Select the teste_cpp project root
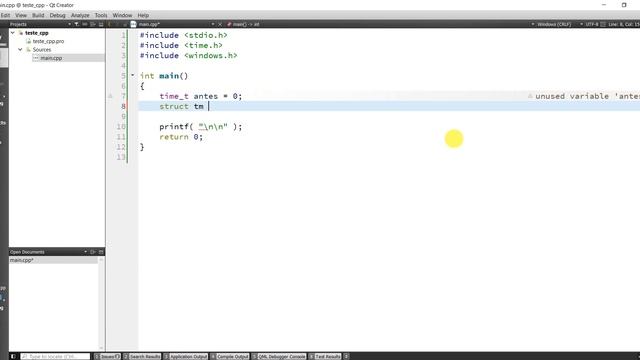The height and width of the screenshot is (360, 640). (x=36, y=33)
